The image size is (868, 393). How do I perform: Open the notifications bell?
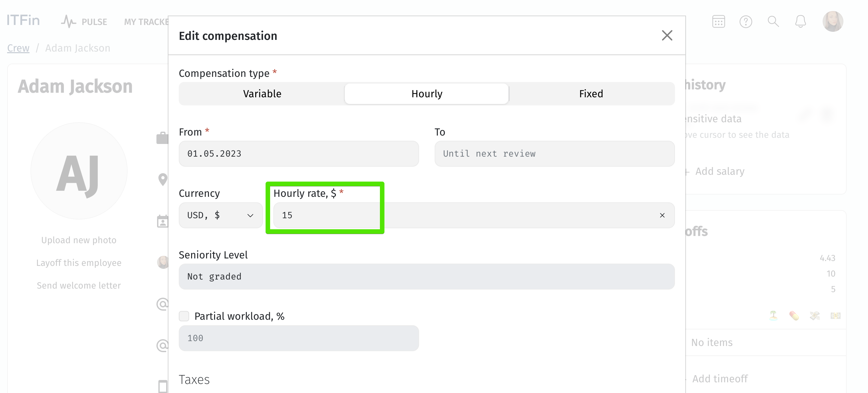(800, 22)
